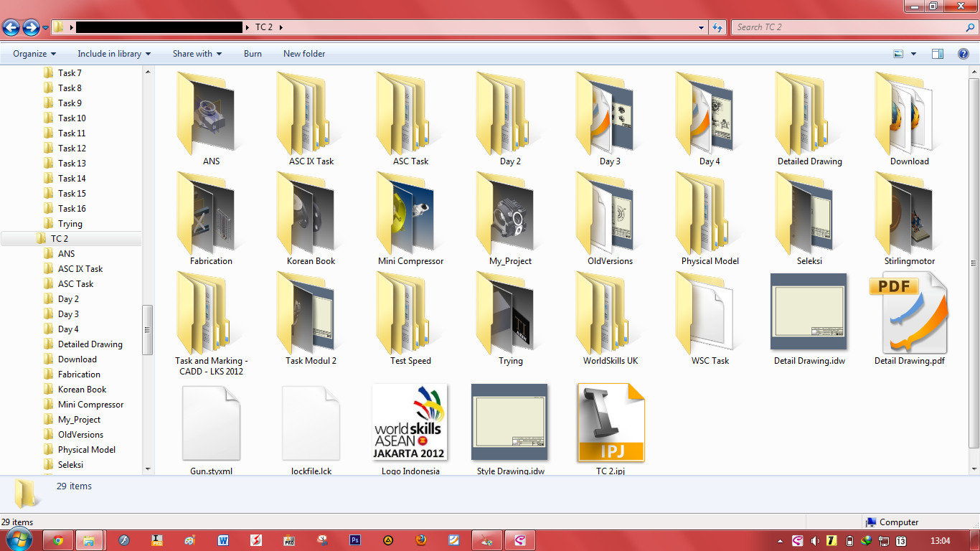Open the Share with menu
Viewport: 980px width, 551px height.
click(197, 53)
